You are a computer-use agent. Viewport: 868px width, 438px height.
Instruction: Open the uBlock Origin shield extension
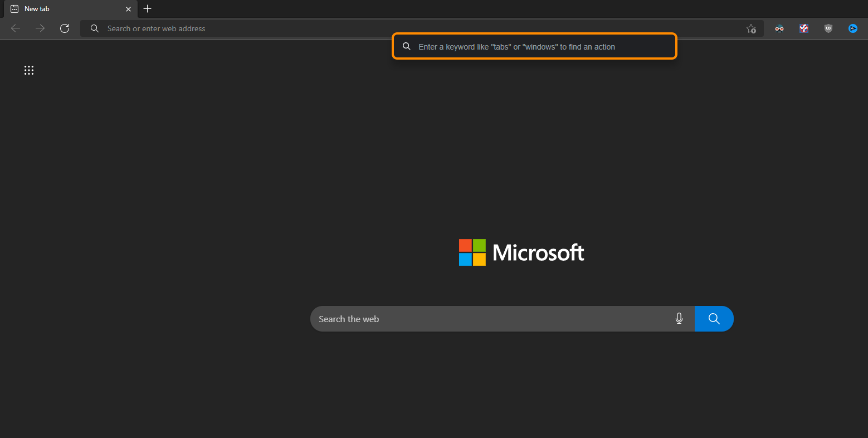pos(828,28)
